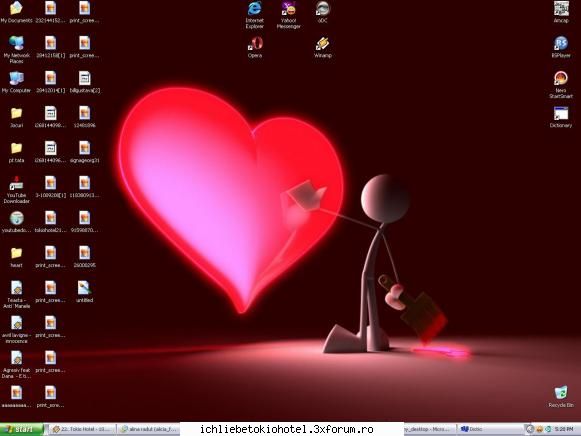This screenshot has height=436, width=581.
Task: Open the pt tata folder
Action: point(16,152)
